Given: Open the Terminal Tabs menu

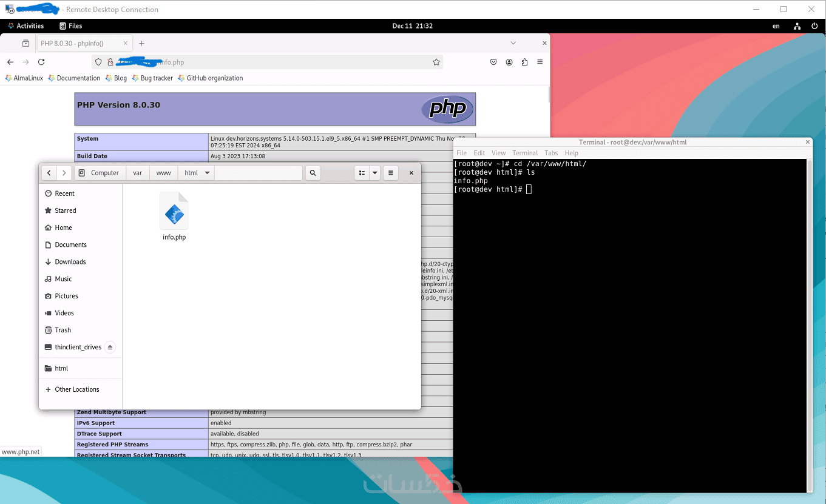Looking at the screenshot, I should pos(551,153).
